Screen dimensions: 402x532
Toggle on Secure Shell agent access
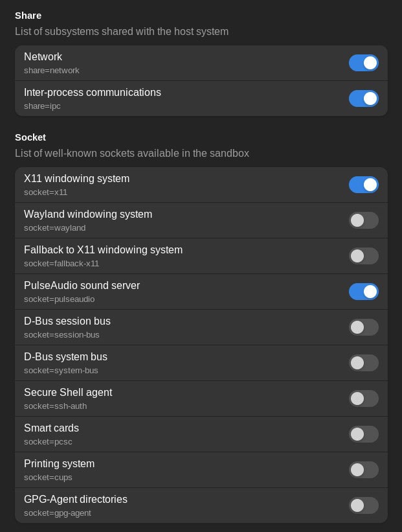tap(363, 399)
